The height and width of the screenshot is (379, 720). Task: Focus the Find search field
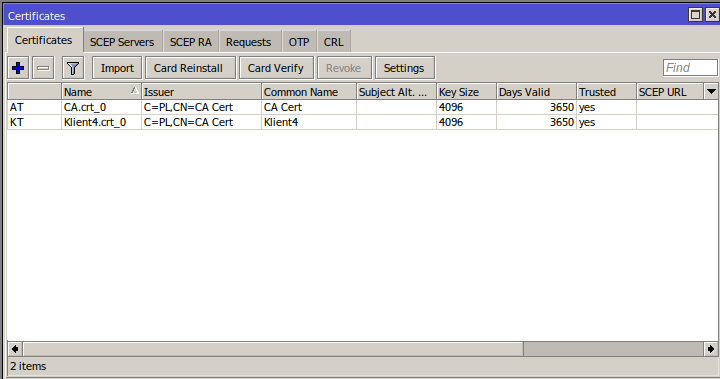coord(690,68)
